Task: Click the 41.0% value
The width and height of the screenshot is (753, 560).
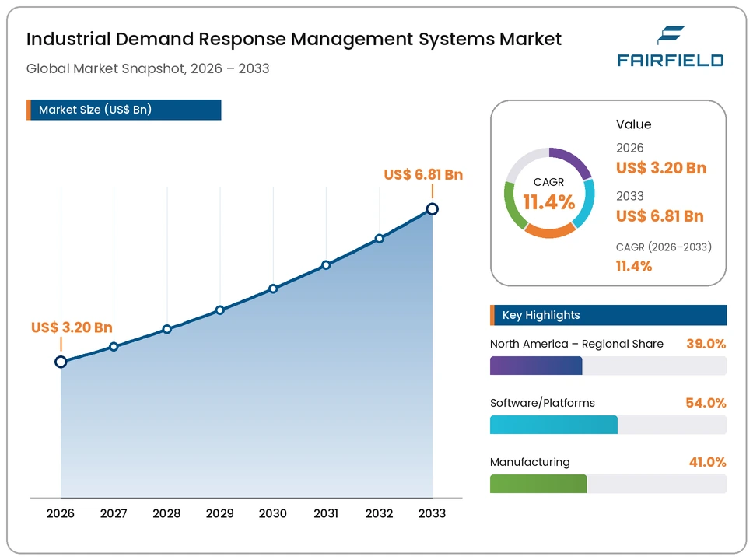Action: pyautogui.click(x=707, y=462)
